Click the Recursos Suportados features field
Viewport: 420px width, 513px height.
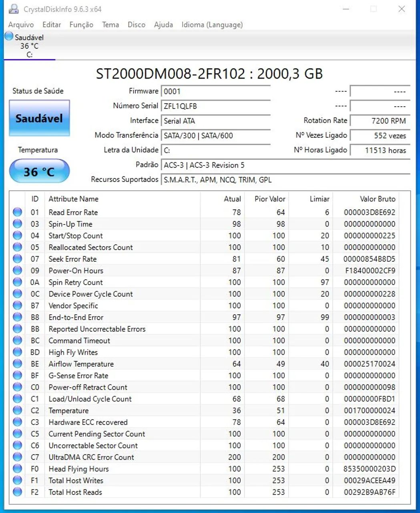(285, 180)
